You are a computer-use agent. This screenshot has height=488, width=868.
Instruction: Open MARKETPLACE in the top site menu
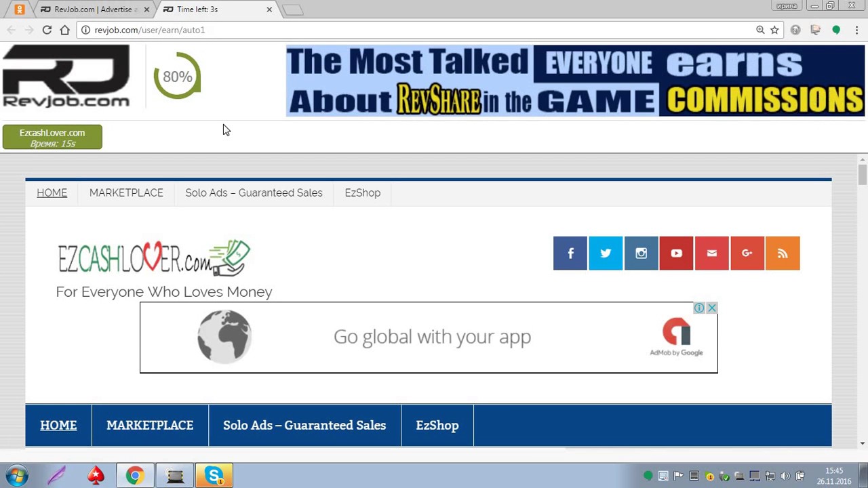[126, 192]
